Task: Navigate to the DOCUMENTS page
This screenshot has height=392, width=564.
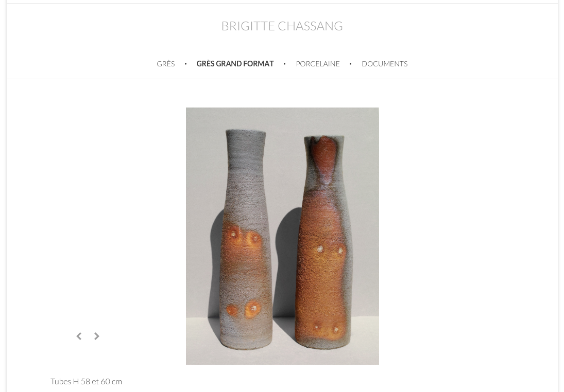Action: coord(385,64)
